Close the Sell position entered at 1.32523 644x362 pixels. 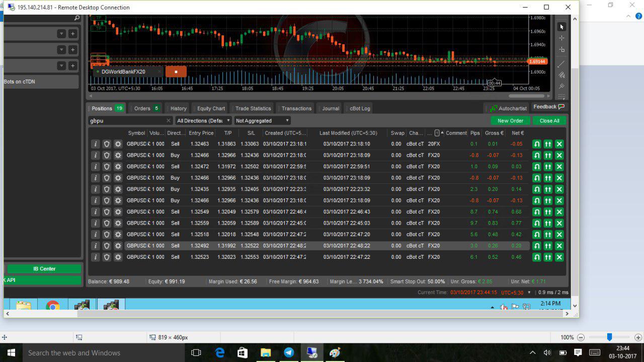[559, 257]
